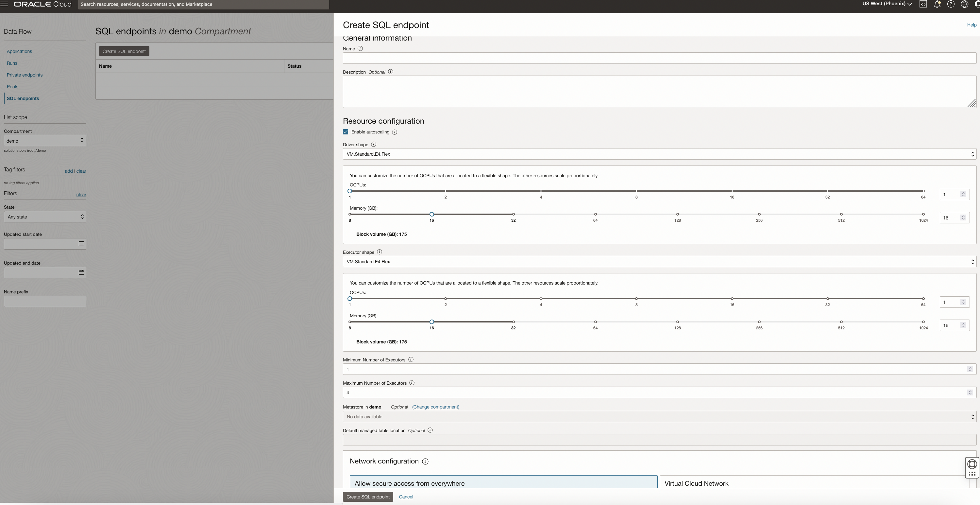Open the State filter dropdown
The width and height of the screenshot is (980, 505).
(44, 217)
